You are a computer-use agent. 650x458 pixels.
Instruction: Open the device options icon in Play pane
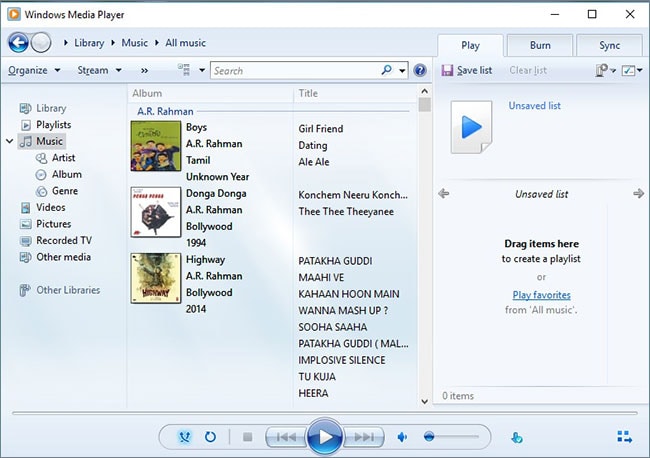[x=601, y=70]
